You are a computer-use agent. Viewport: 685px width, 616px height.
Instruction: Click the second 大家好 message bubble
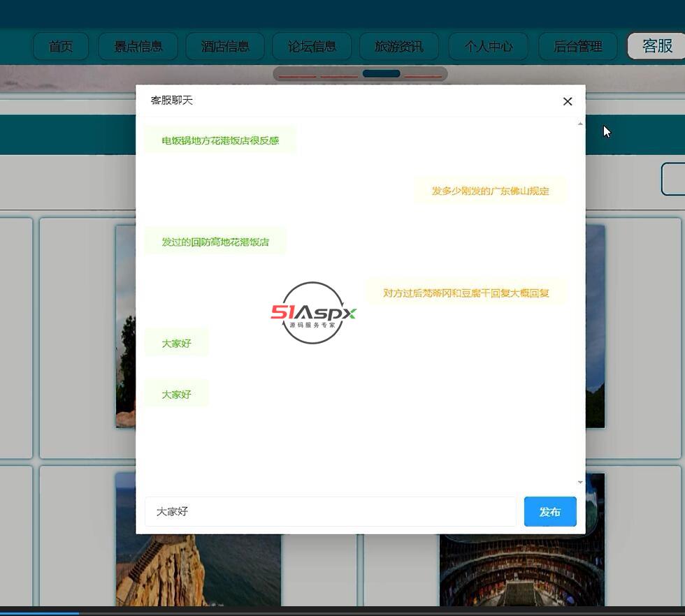176,395
